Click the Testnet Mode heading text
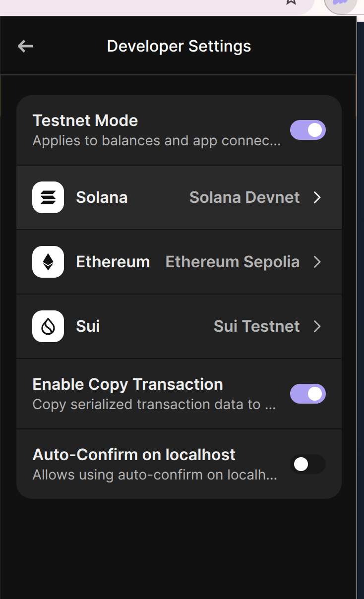Screen dimensions: 364x599 coord(85,120)
